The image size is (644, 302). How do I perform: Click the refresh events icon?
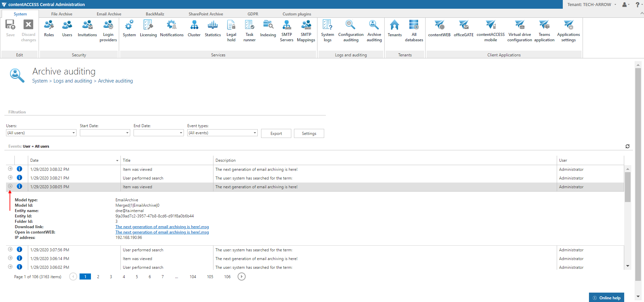627,146
